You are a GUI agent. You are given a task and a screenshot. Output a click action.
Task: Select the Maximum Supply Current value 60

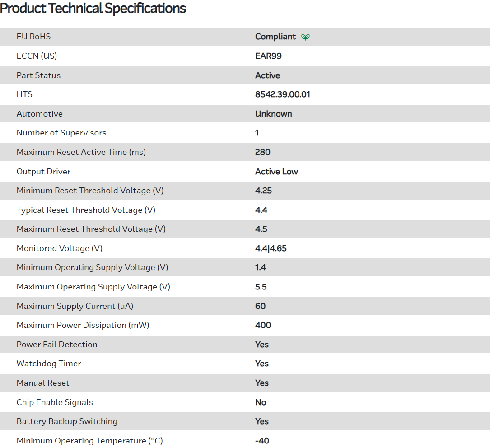pos(260,306)
